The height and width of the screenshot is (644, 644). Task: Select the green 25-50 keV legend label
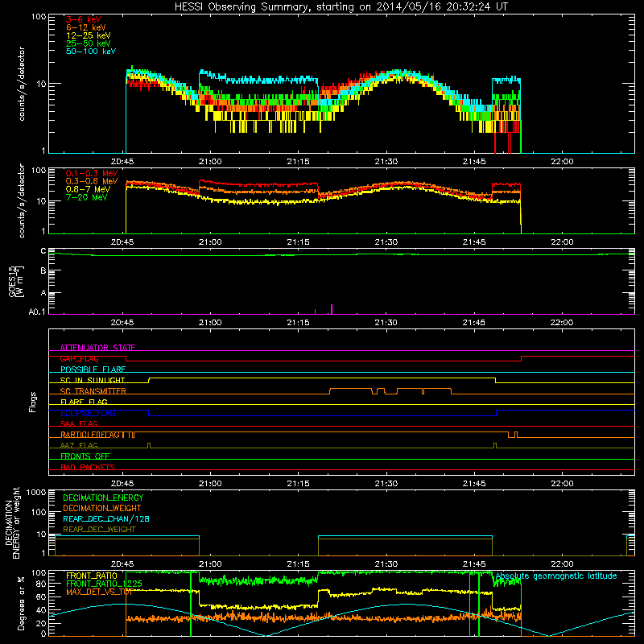tap(88, 43)
